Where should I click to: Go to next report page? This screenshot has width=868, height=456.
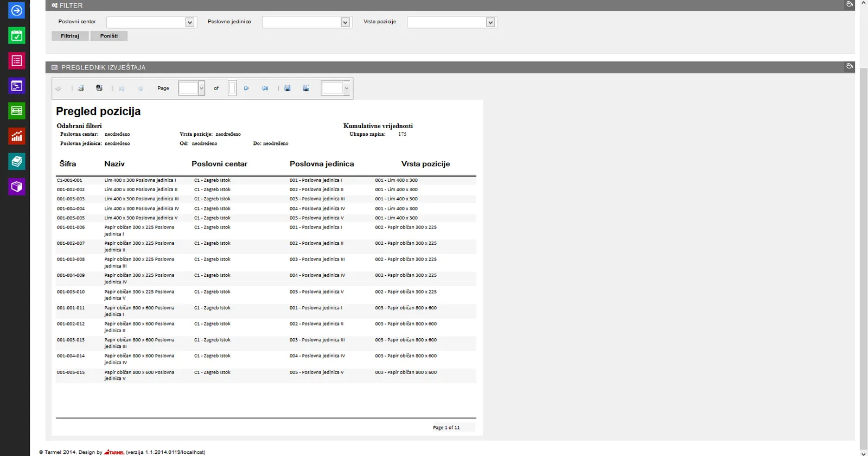coord(246,88)
